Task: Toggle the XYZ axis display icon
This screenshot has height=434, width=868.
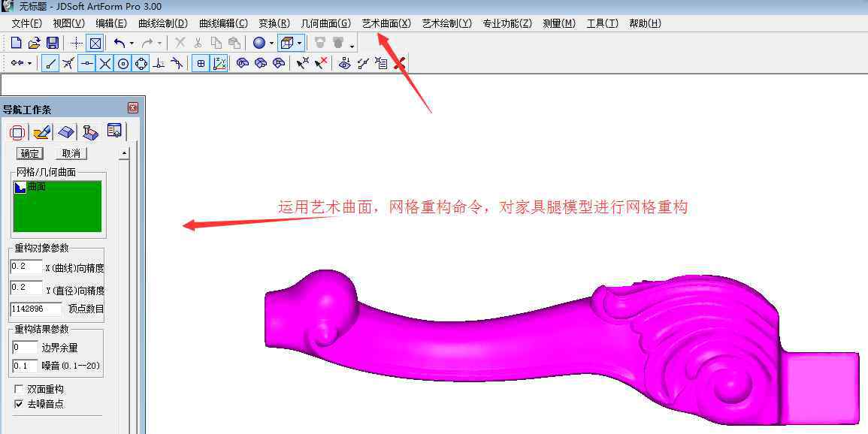Action: click(219, 64)
